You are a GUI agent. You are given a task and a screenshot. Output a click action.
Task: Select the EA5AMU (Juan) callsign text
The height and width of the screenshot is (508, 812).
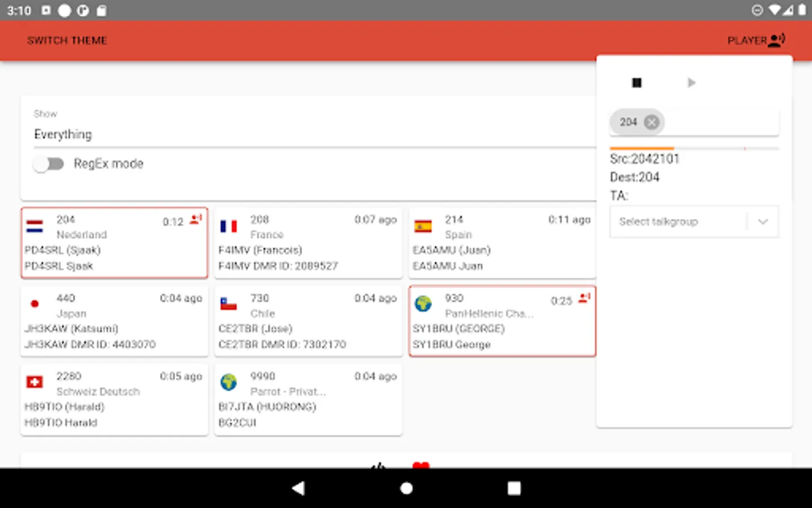(x=452, y=250)
